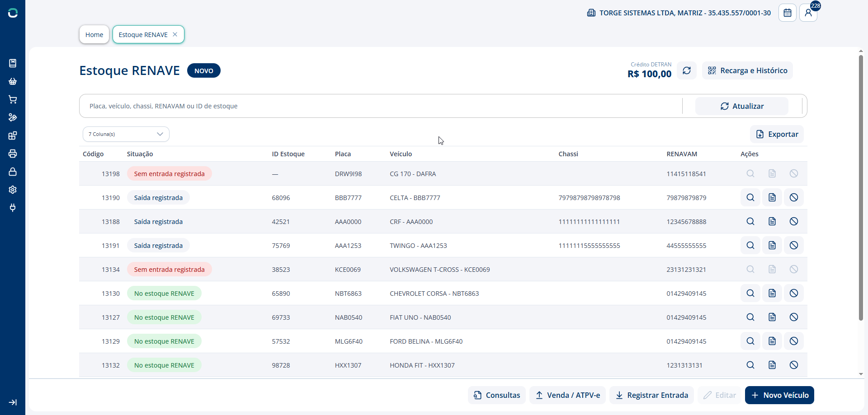The height and width of the screenshot is (415, 868).
Task: Click the RENAVAM column header
Action: pos(682,154)
